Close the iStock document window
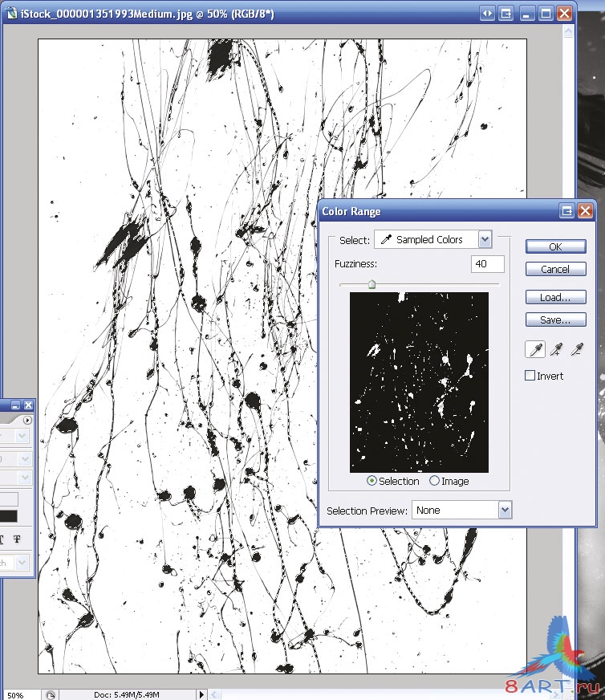The height and width of the screenshot is (700, 605). 565,14
